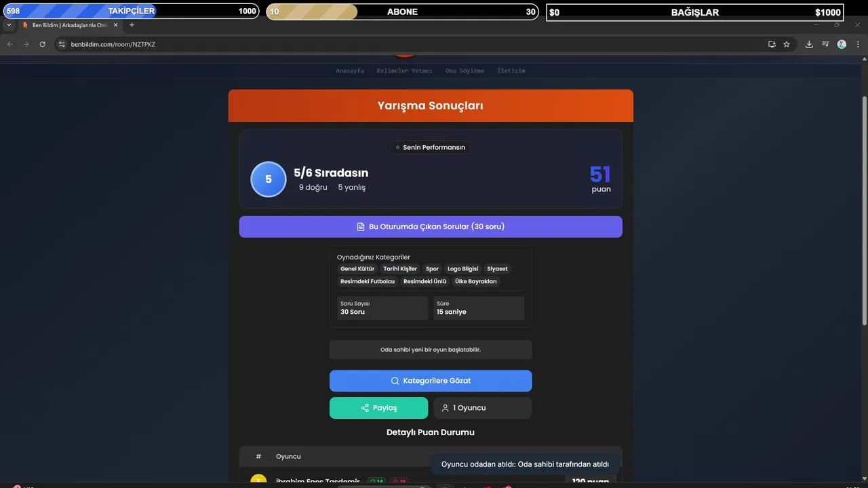Open a new browser tab with plus
Viewport: 868px width, 488px height.
pyautogui.click(x=132, y=25)
